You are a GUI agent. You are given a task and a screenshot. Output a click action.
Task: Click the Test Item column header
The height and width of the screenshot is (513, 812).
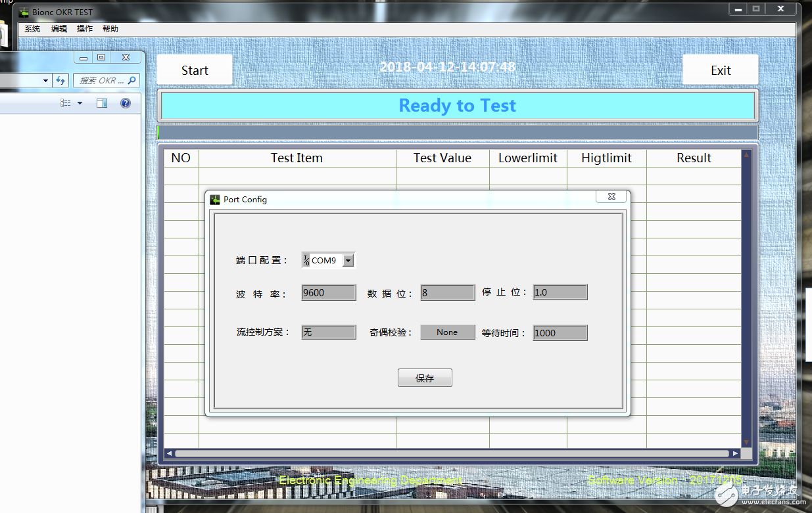tap(297, 158)
